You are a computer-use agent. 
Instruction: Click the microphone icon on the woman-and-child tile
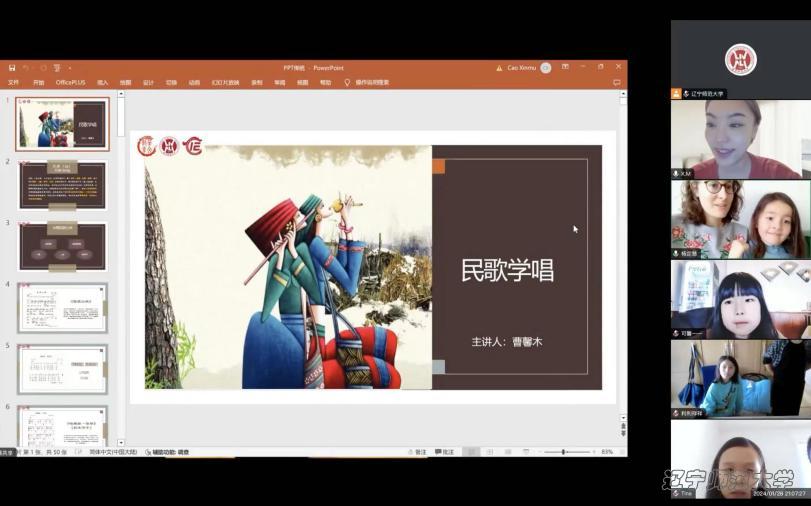(676, 254)
